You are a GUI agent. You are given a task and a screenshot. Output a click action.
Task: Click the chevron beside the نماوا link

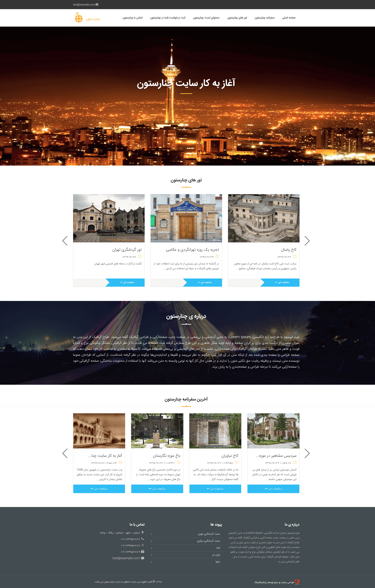point(152,562)
